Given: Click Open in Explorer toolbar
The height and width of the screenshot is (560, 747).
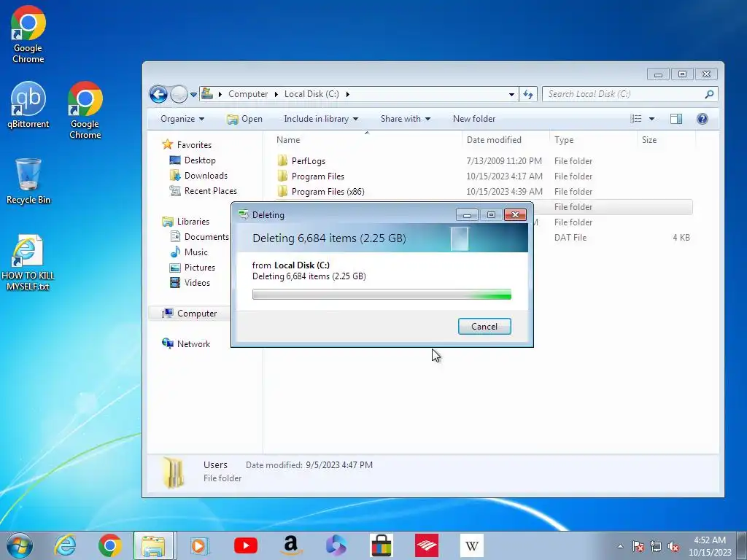Looking at the screenshot, I should click(x=244, y=119).
